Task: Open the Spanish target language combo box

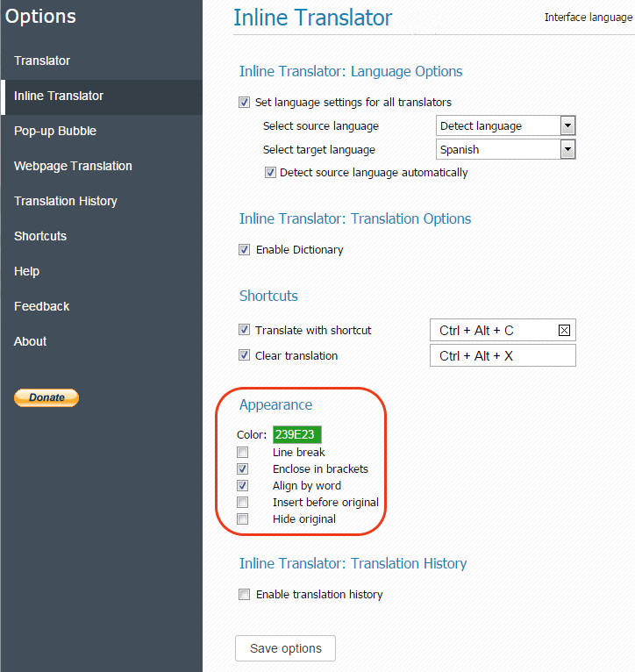Action: pyautogui.click(x=505, y=149)
